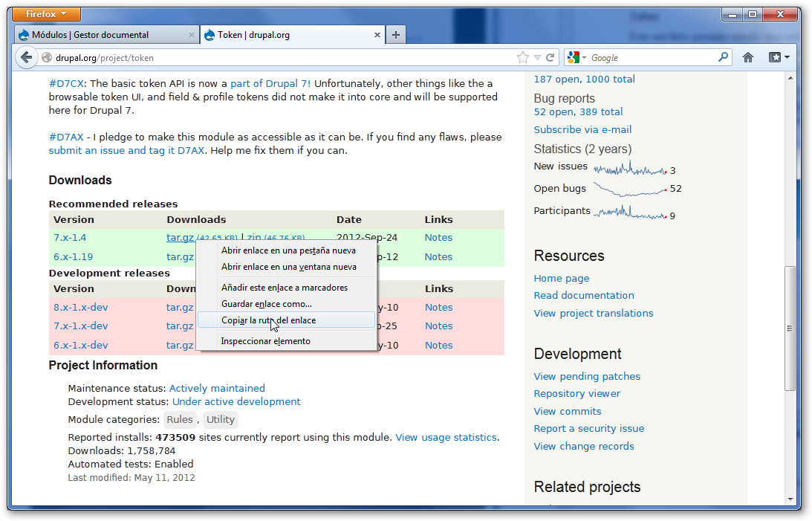Select 'Abrir enlace en una pestaña nueva'
This screenshot has width=812, height=521.
(288, 250)
